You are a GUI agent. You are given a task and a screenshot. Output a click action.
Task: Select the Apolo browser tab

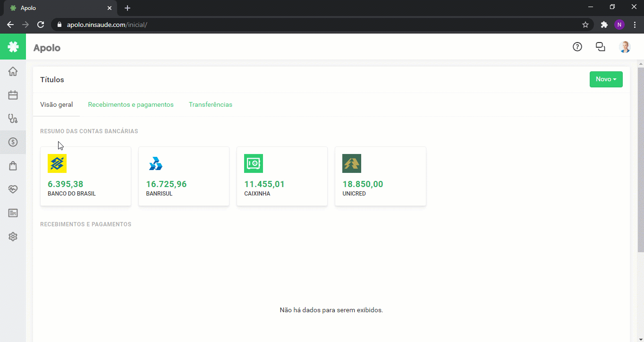pyautogui.click(x=59, y=8)
